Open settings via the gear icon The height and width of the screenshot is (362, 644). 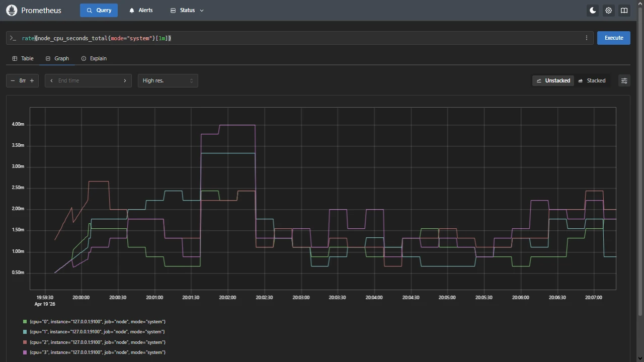pos(608,10)
